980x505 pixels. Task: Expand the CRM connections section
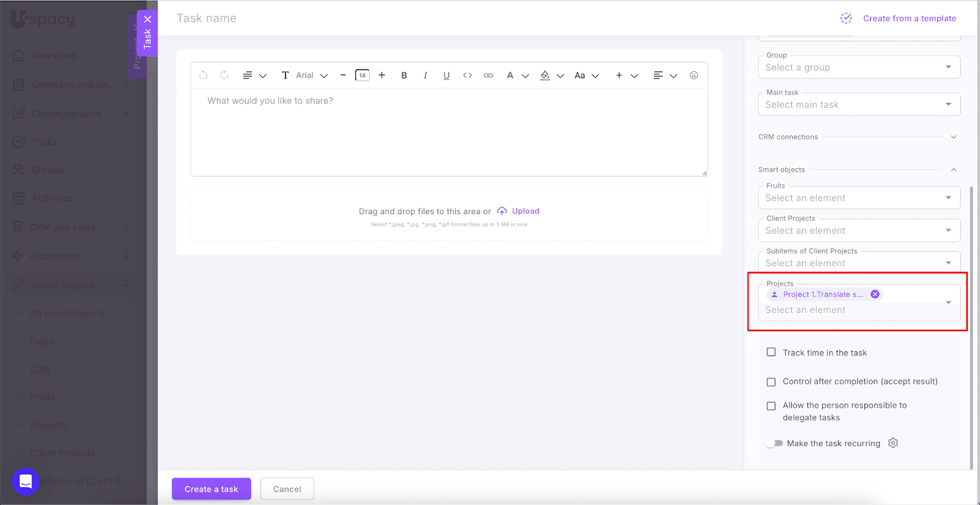(954, 137)
